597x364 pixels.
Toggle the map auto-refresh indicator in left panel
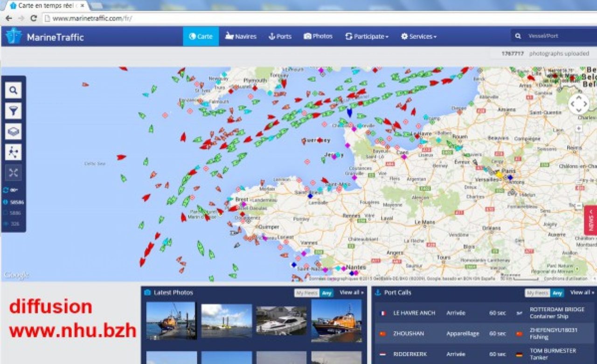pyautogui.click(x=11, y=190)
